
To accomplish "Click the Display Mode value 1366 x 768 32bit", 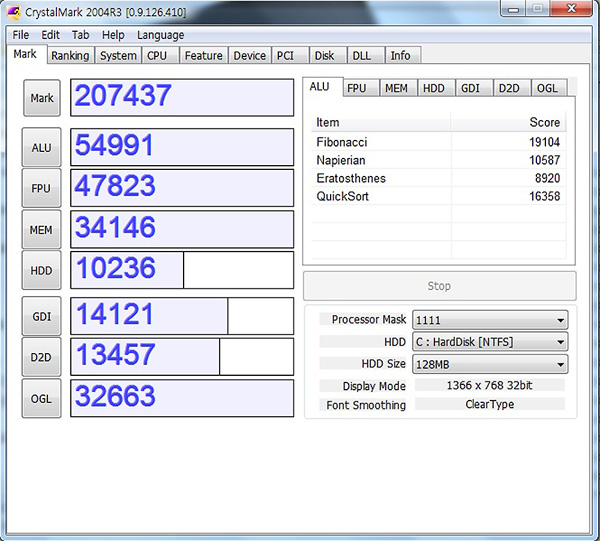I will tap(489, 385).
